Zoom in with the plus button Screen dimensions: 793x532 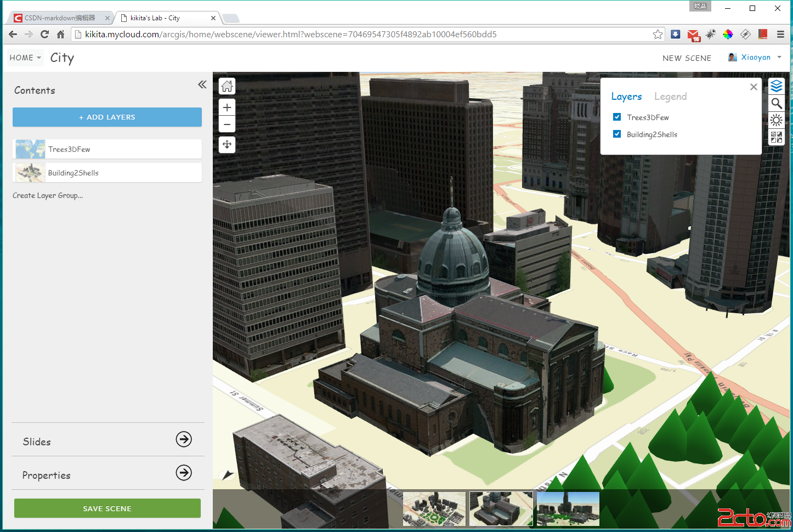tap(227, 107)
